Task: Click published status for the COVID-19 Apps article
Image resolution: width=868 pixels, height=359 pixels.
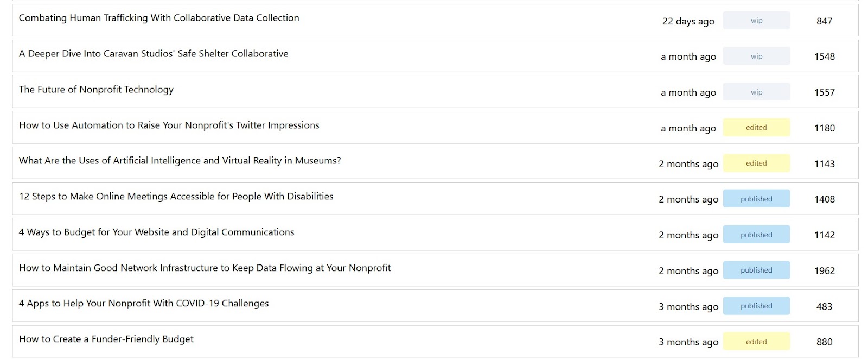Action: coord(756,306)
